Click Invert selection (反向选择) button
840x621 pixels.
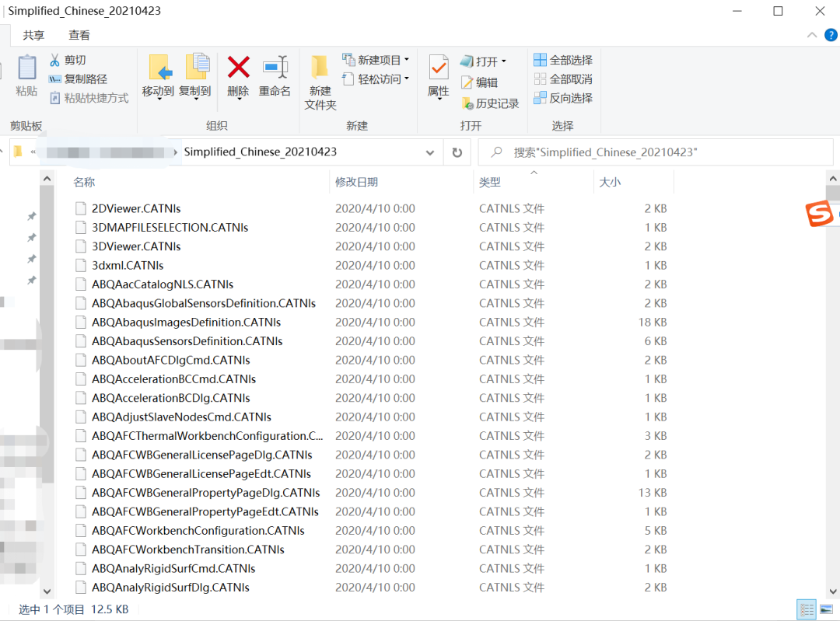click(562, 98)
